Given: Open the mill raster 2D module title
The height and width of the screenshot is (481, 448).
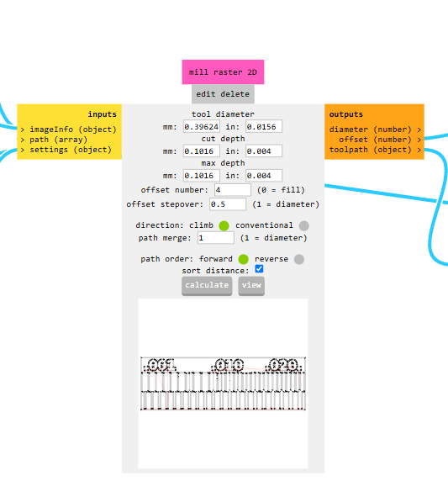Looking at the screenshot, I should [x=223, y=72].
